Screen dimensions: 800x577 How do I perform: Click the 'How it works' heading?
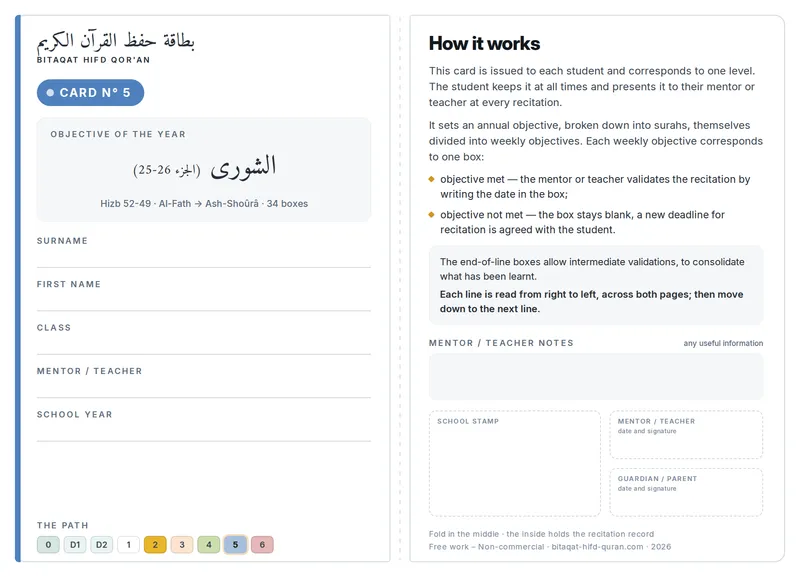(x=484, y=43)
